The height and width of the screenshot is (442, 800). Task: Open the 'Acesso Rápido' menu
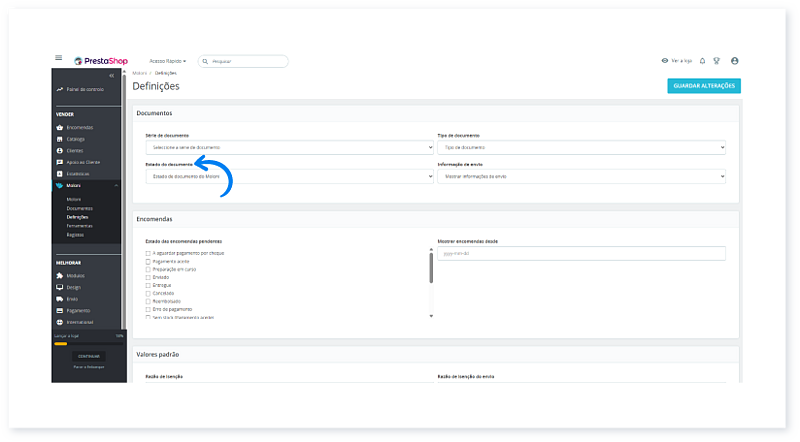[167, 61]
